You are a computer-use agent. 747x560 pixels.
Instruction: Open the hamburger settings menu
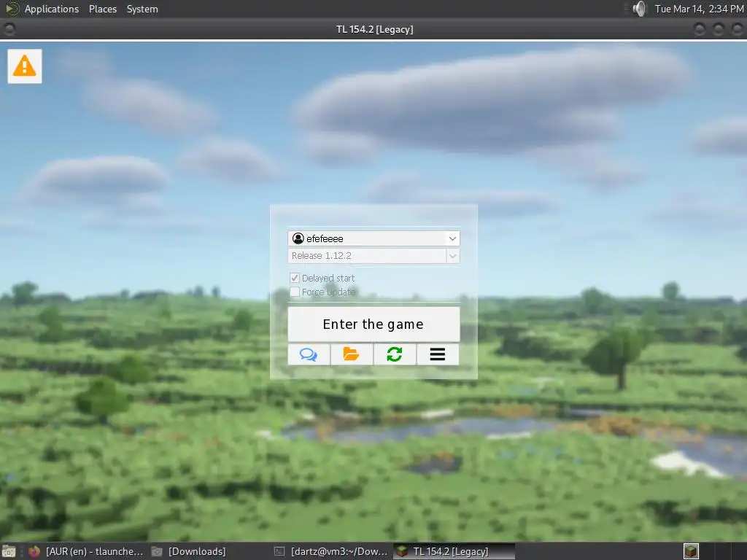coord(438,354)
